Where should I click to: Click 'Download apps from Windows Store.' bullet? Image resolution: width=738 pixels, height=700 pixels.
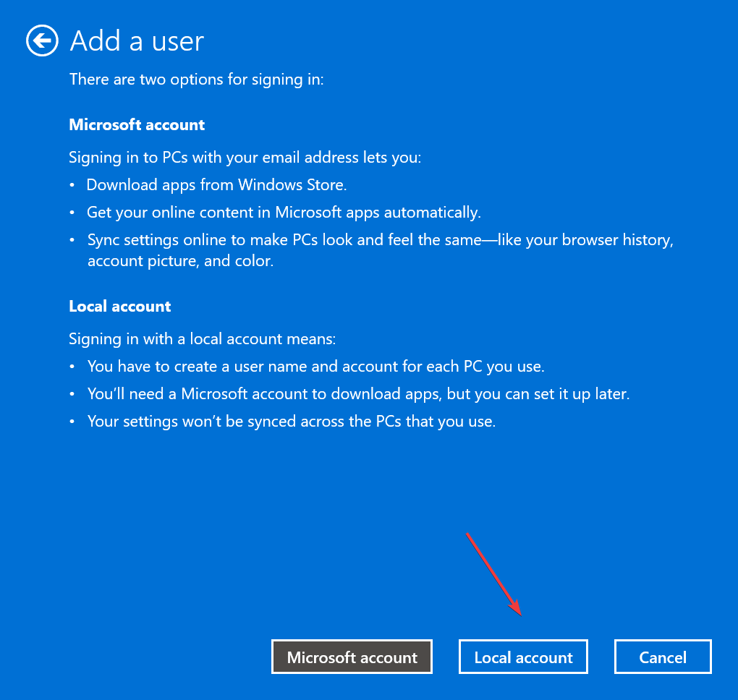click(216, 185)
